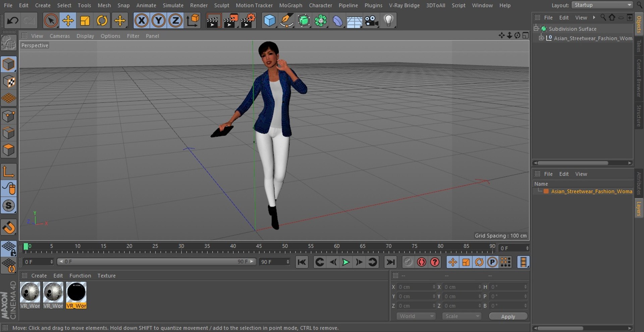The height and width of the screenshot is (332, 644).
Task: Add a Light object
Action: coord(388,21)
